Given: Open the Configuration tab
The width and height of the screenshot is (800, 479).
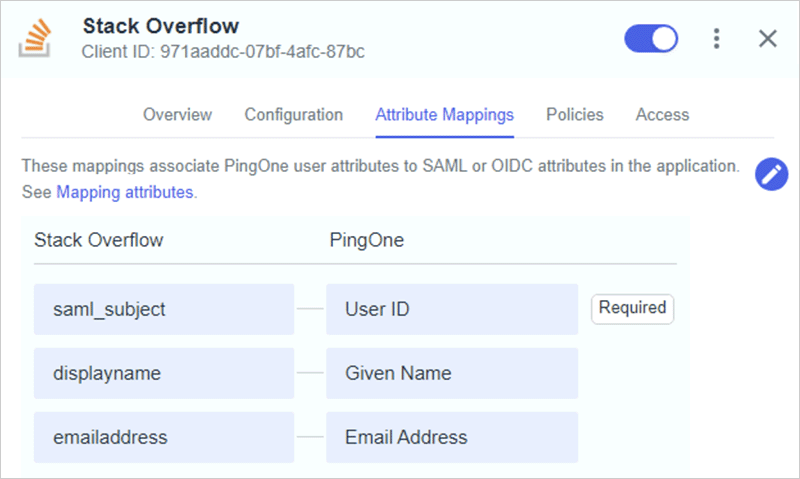Looking at the screenshot, I should tap(293, 115).
